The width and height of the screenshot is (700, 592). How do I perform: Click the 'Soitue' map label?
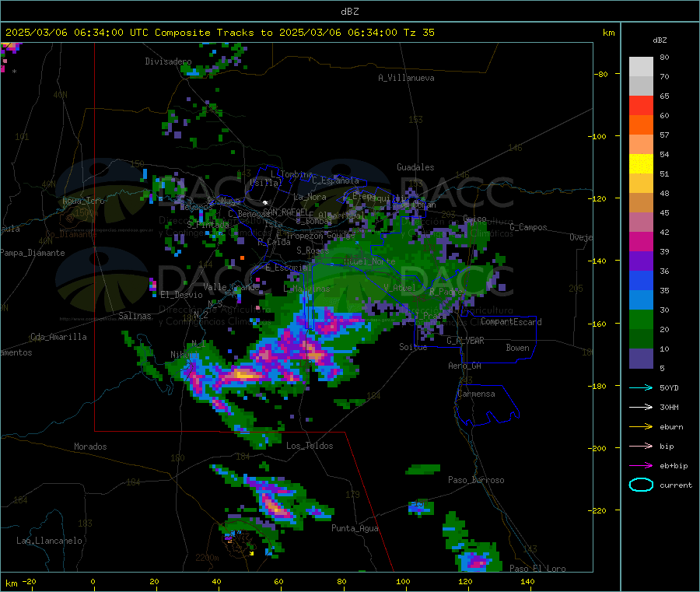point(413,347)
